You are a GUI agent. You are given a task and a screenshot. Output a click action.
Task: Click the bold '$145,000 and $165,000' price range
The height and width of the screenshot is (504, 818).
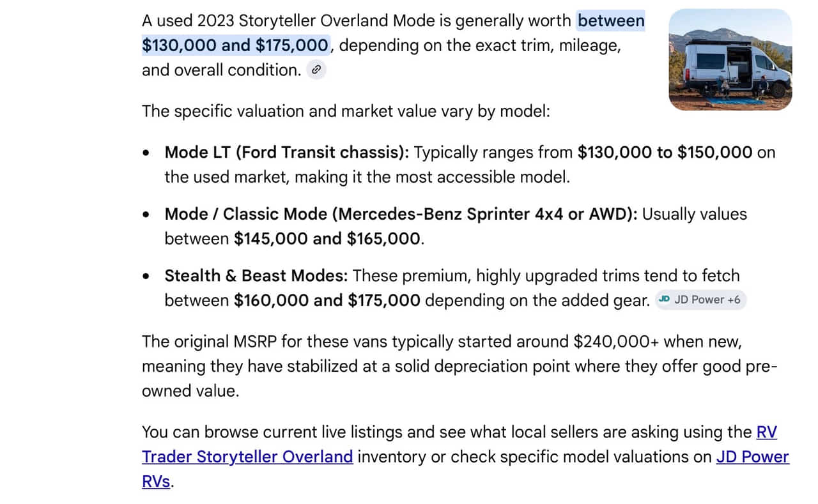[x=327, y=239]
